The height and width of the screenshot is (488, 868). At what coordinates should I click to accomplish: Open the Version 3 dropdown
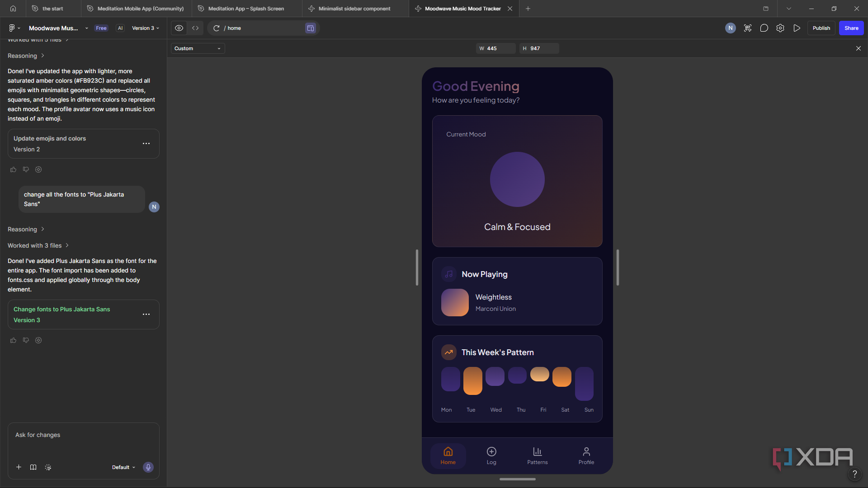[146, 28]
